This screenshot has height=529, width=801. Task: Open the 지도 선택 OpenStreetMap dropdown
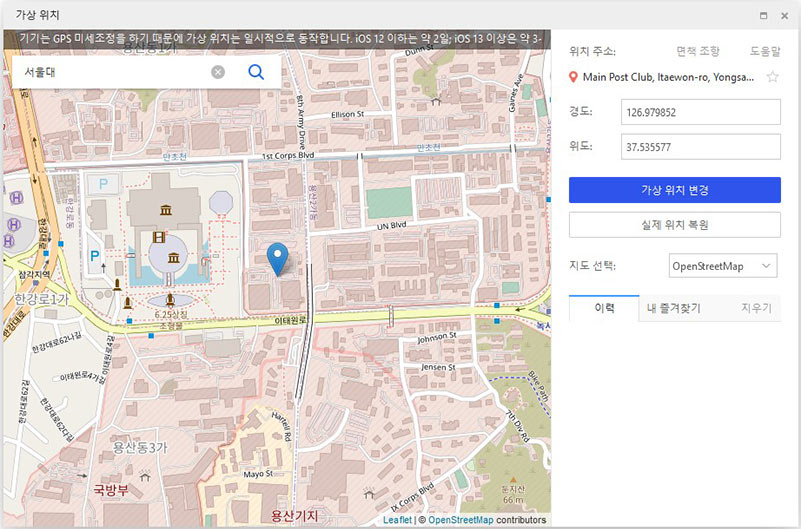(723, 266)
